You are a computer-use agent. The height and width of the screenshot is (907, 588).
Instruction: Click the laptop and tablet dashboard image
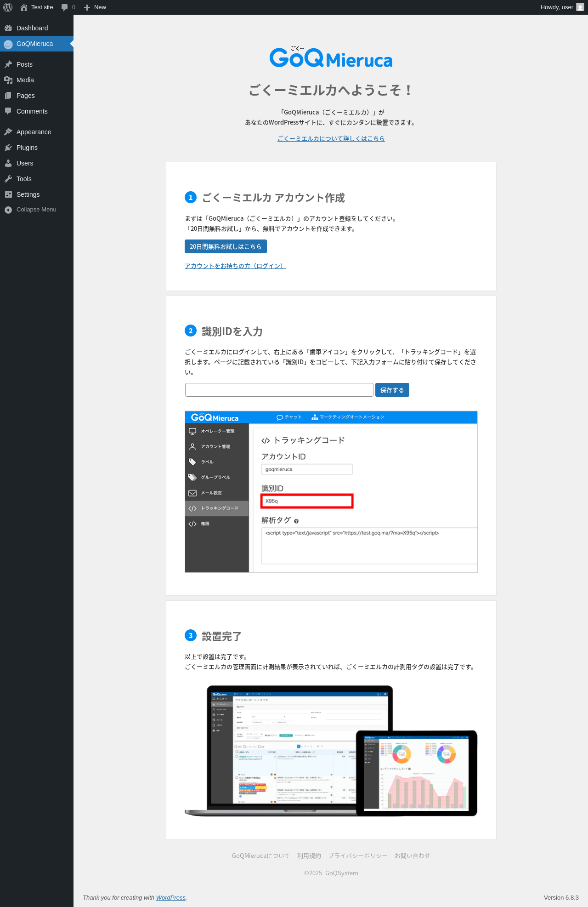(x=331, y=751)
